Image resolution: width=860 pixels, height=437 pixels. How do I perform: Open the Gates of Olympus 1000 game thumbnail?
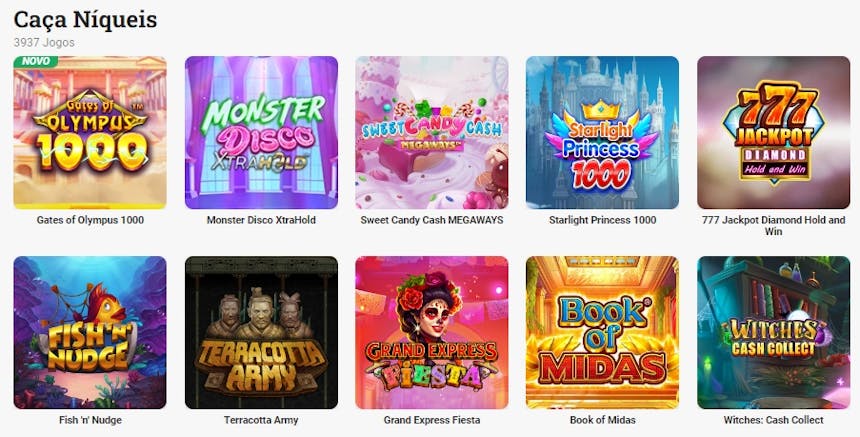(x=90, y=132)
